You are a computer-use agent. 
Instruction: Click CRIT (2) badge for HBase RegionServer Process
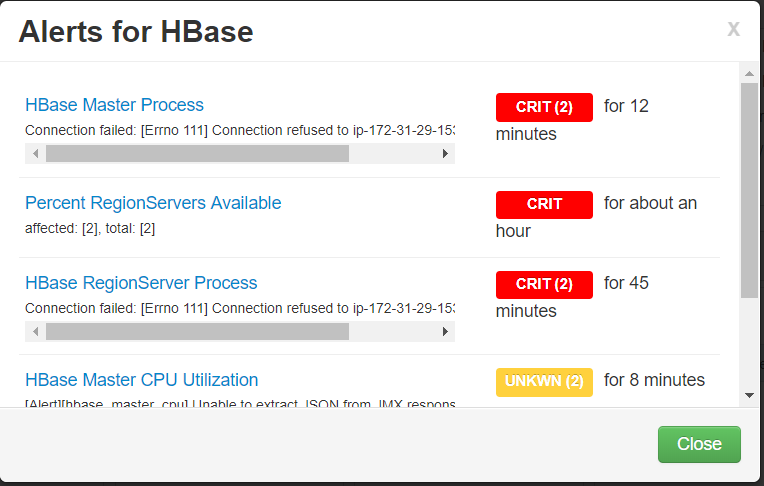[x=544, y=284]
